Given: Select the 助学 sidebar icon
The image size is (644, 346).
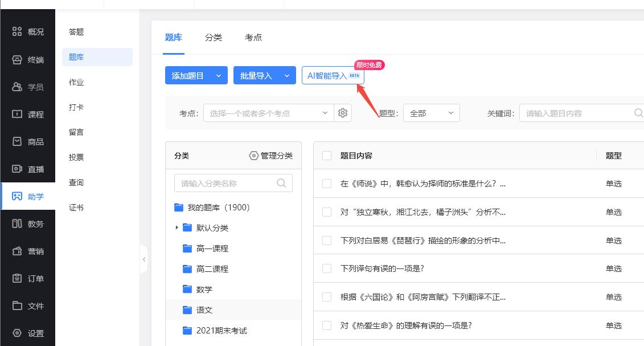Looking at the screenshot, I should 17,197.
